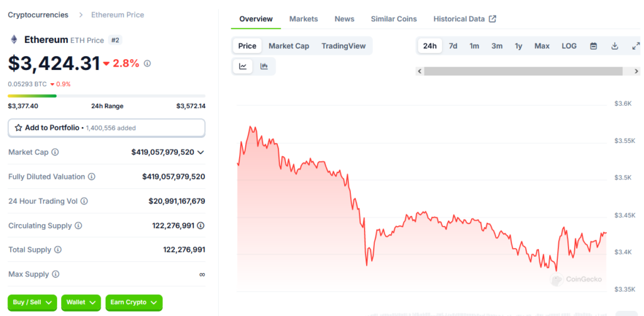The height and width of the screenshot is (316, 644).
Task: Click the $3,572.14 range high value
Action: [191, 106]
